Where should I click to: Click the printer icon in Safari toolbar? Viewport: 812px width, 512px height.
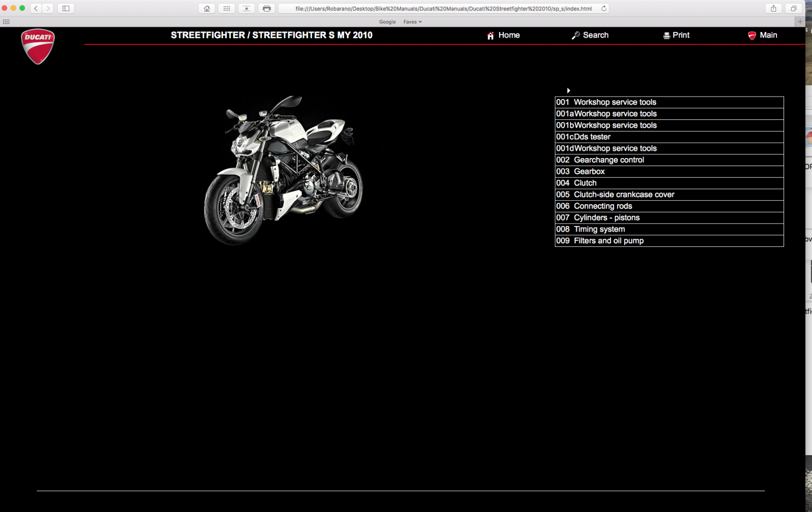click(x=266, y=8)
